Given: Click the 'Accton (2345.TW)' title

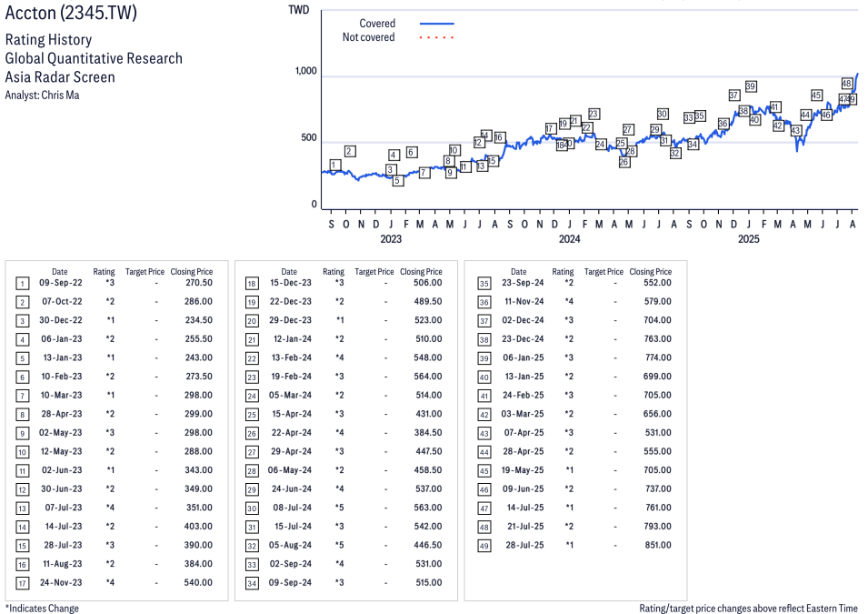Looking at the screenshot, I should pos(71,12).
